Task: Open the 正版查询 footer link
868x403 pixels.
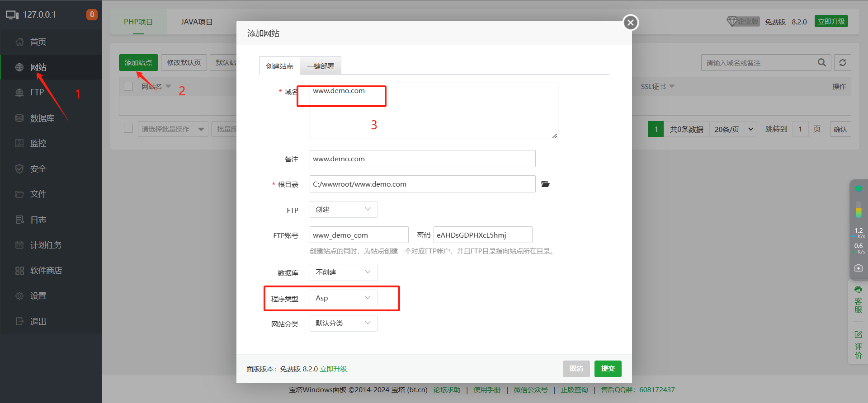Action: (x=574, y=389)
